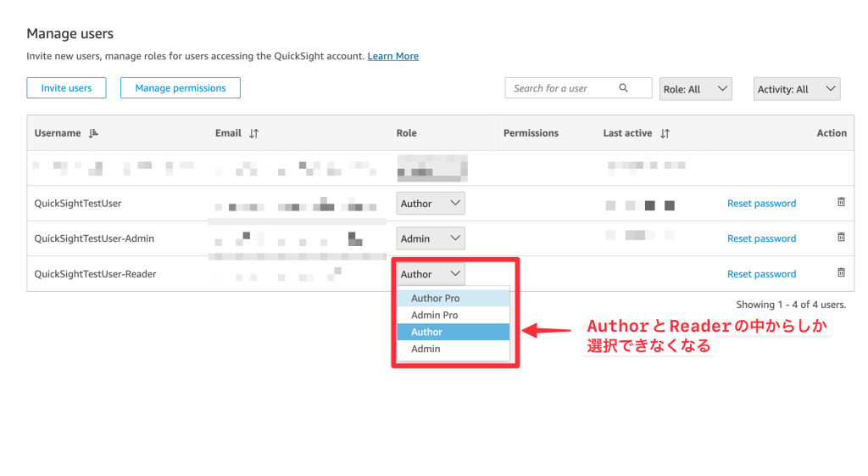The image size is (868, 476).
Task: Click the Manage users heading
Action: click(x=70, y=34)
